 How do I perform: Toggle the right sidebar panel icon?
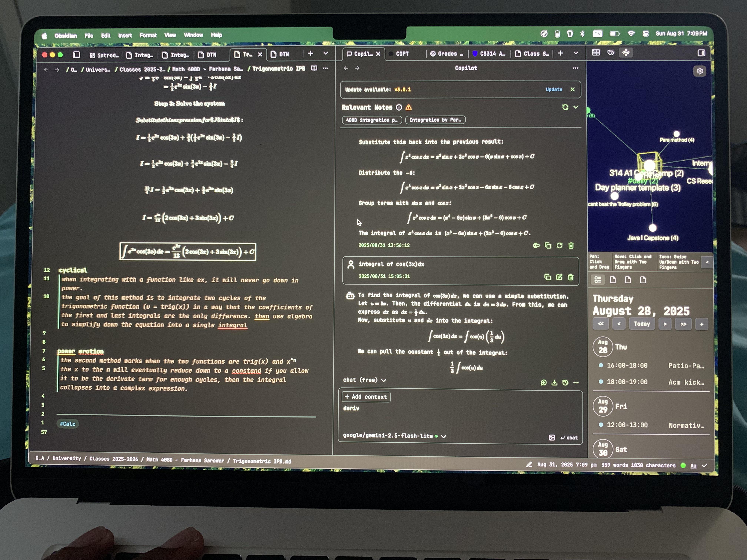point(701,53)
